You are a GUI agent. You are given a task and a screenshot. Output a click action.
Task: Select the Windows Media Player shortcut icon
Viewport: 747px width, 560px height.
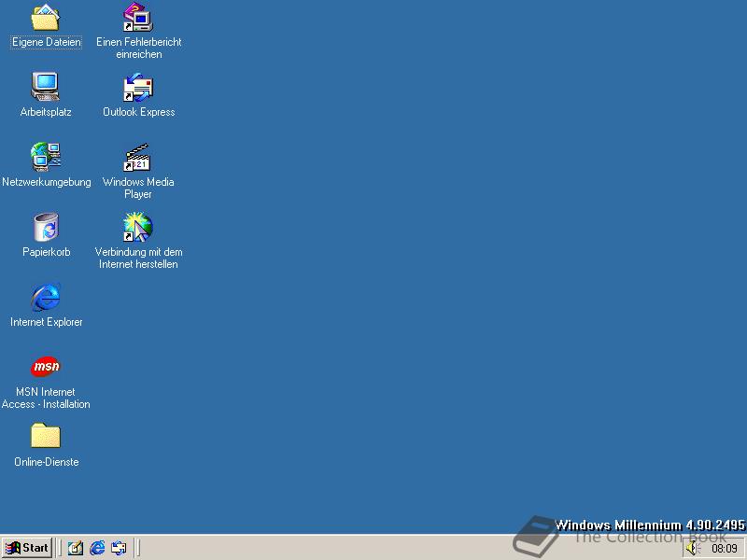point(137,157)
